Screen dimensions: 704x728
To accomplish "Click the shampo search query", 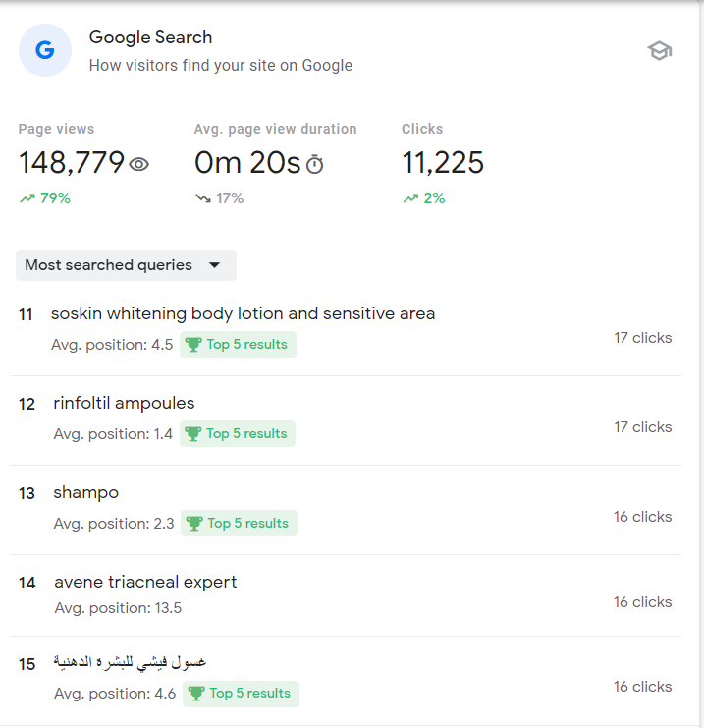I will [x=85, y=492].
